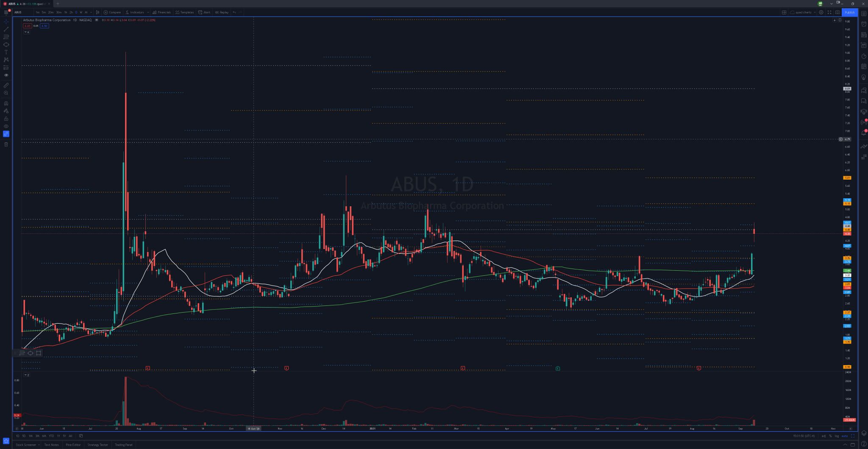Screen dimensions: 868x449
Task: Set date range to 1D
Action: (x=17, y=436)
